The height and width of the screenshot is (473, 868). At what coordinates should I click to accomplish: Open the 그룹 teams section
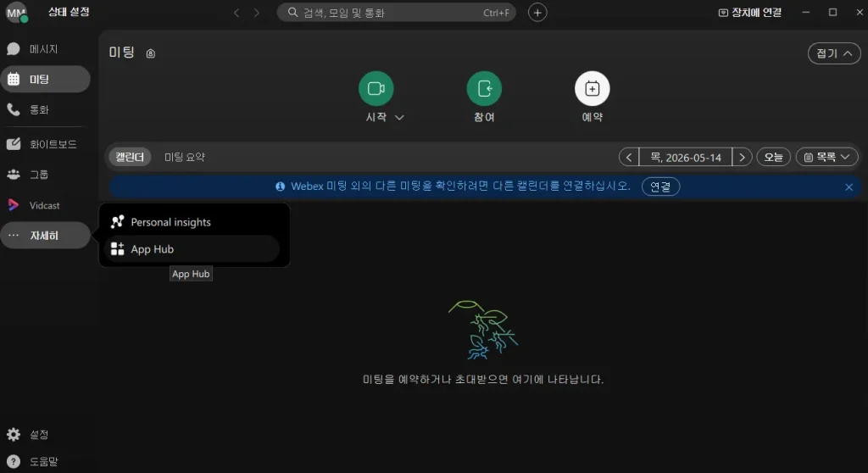pyautogui.click(x=44, y=175)
